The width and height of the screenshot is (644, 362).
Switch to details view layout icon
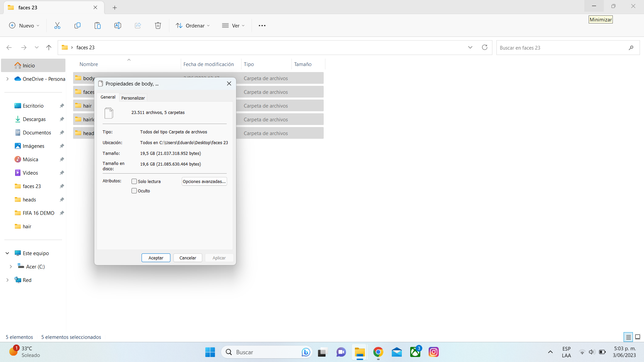pyautogui.click(x=628, y=337)
